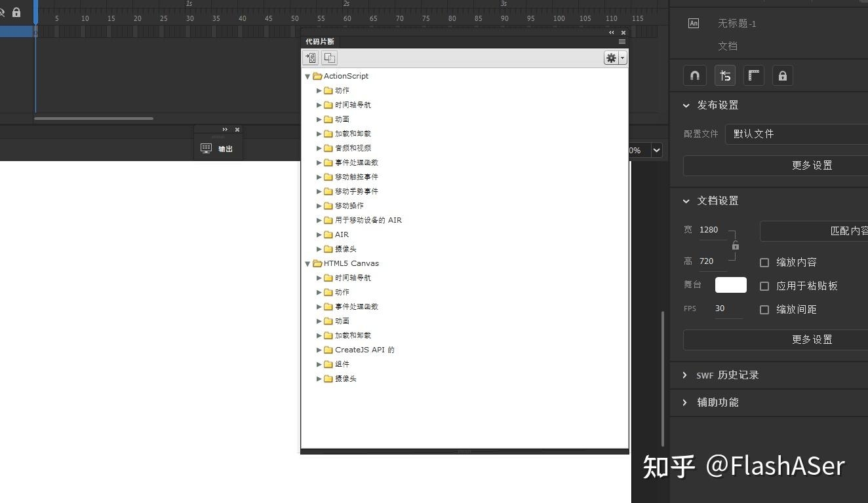Click the 舞台 stage color swatch

730,285
